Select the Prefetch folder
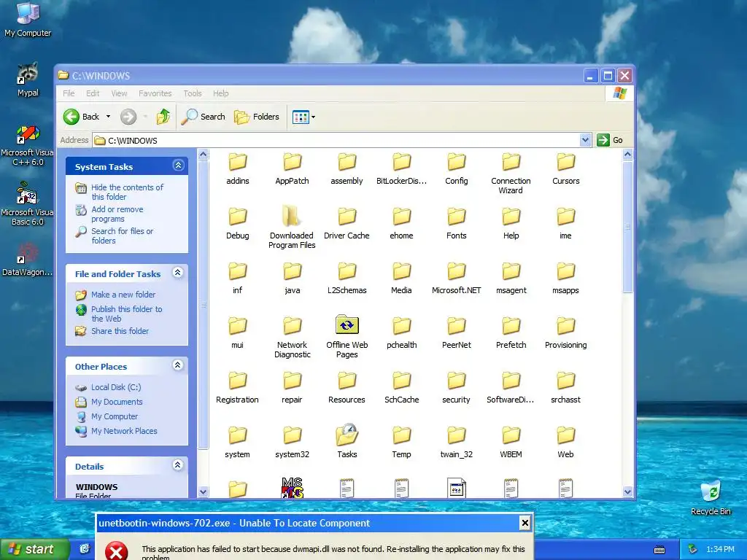Viewport: 747px width, 560px height. 511,332
